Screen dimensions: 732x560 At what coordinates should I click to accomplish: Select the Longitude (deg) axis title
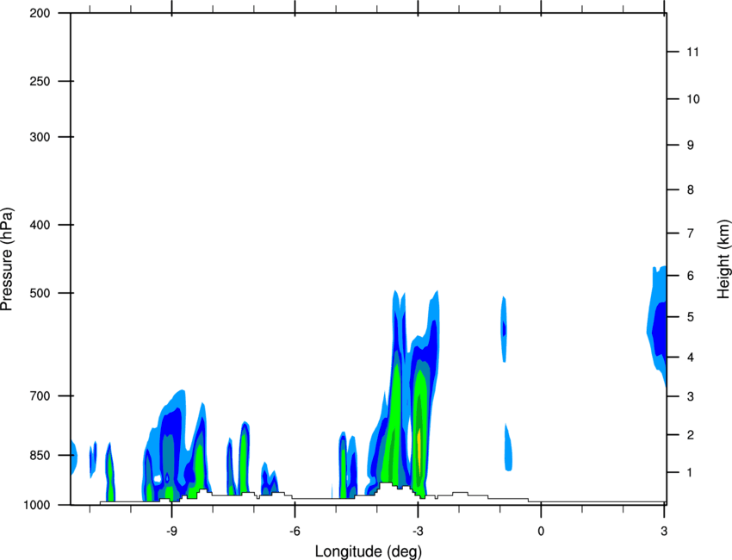tap(369, 551)
